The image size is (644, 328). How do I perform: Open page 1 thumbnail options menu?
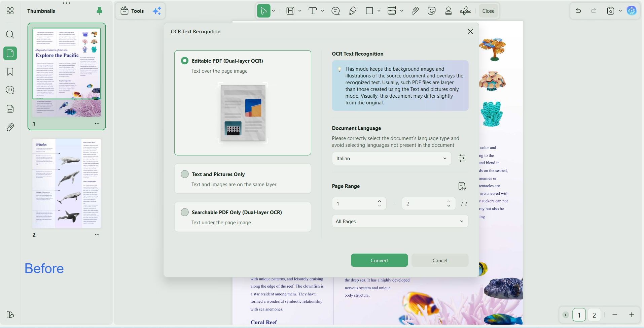[x=97, y=124]
